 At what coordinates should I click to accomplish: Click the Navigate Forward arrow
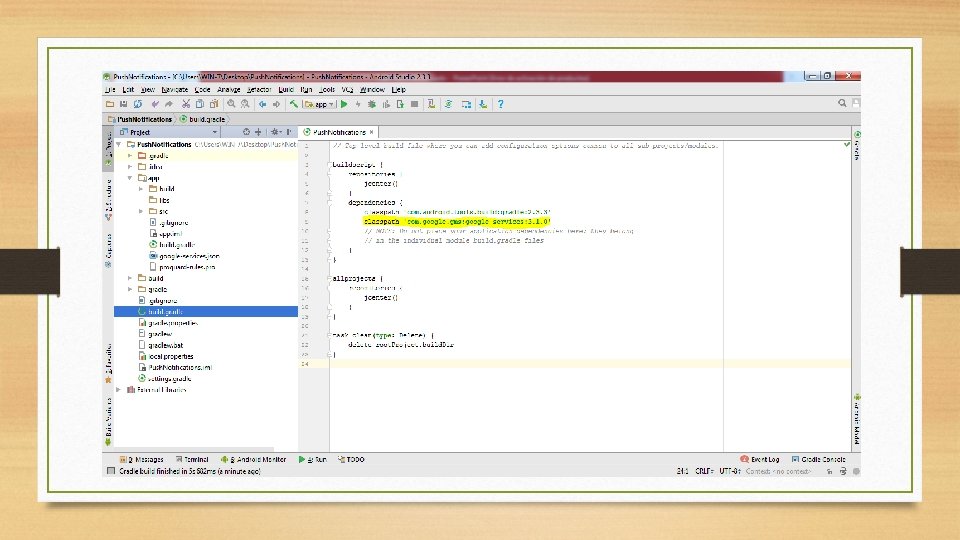(277, 105)
